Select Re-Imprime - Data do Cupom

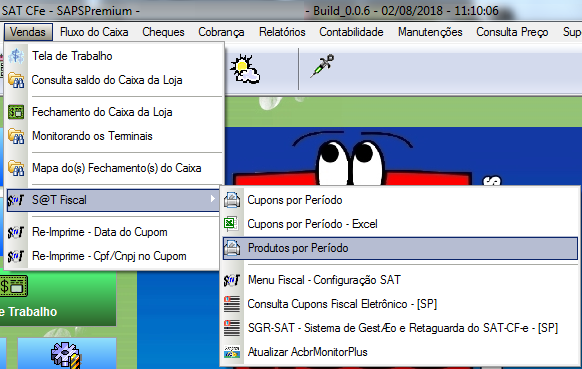click(99, 232)
